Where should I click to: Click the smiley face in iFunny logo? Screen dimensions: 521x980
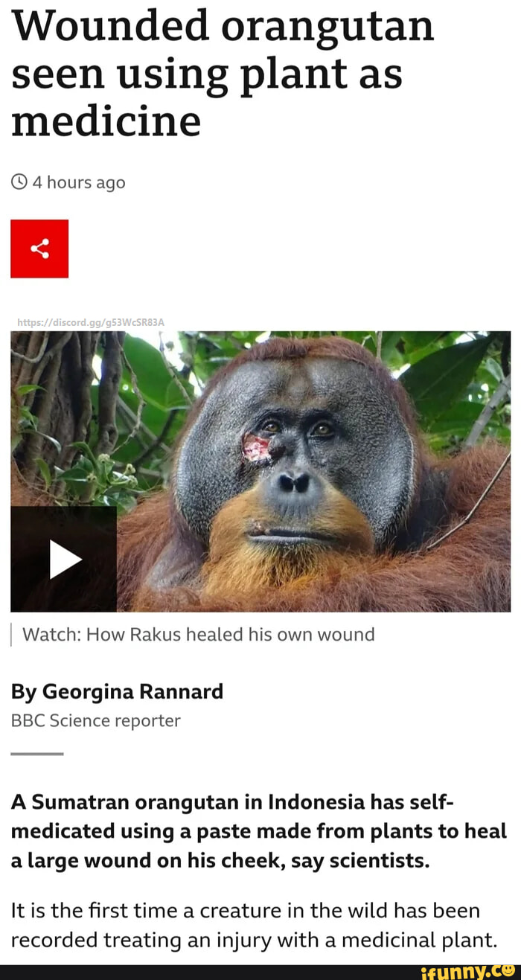point(508,970)
